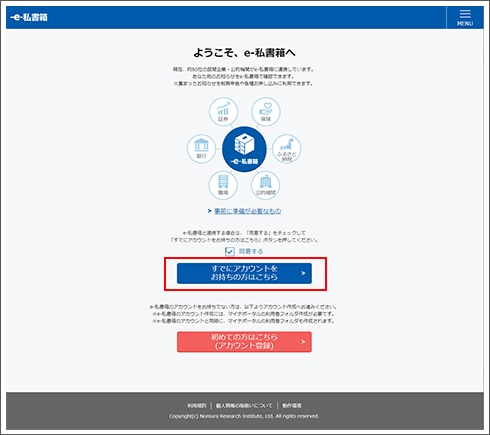Open 個人情報の取扱いについて footer link

click(244, 406)
